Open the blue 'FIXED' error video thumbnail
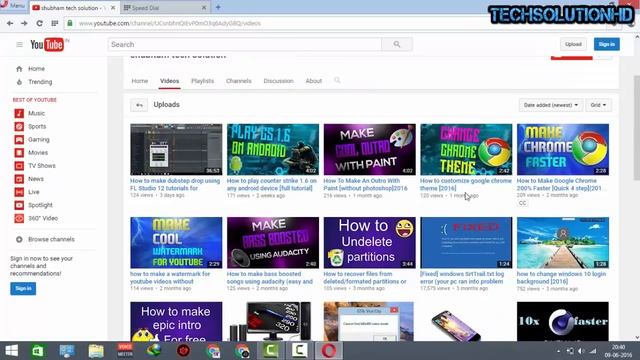640x360 pixels. tap(466, 242)
